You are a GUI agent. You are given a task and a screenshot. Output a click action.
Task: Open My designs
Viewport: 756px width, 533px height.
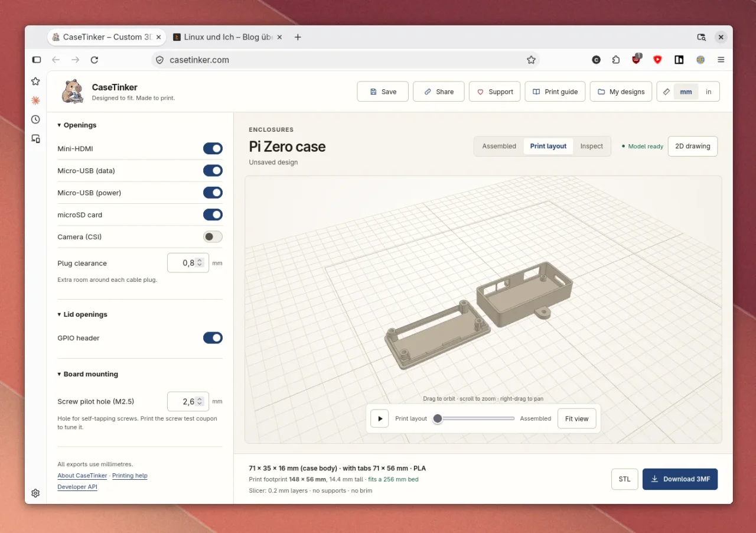pyautogui.click(x=621, y=92)
